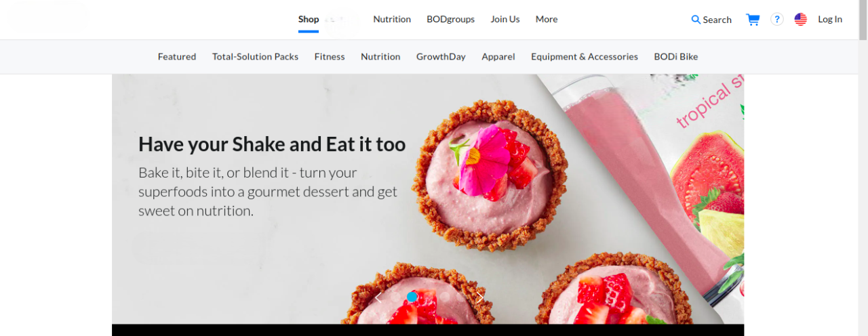
Task: Change country via the US flag icon
Action: point(801,20)
